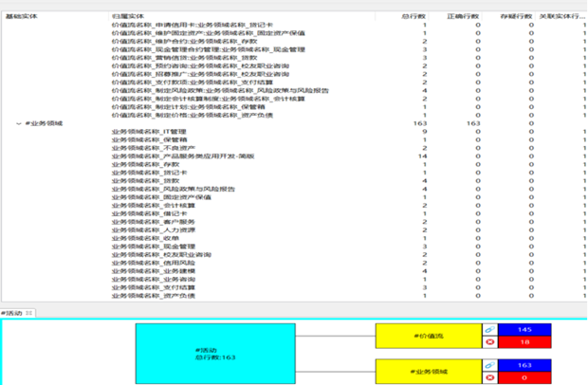This screenshot has height=385, width=588.
Task: Select the yellow #价值流 node
Action: coord(430,336)
